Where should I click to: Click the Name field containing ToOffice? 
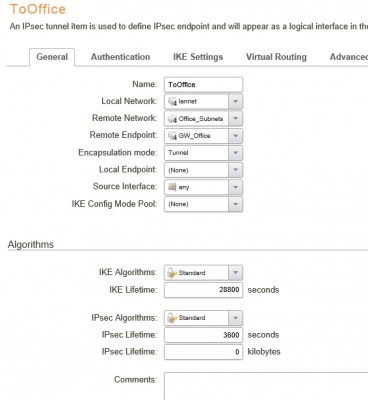[x=203, y=85]
